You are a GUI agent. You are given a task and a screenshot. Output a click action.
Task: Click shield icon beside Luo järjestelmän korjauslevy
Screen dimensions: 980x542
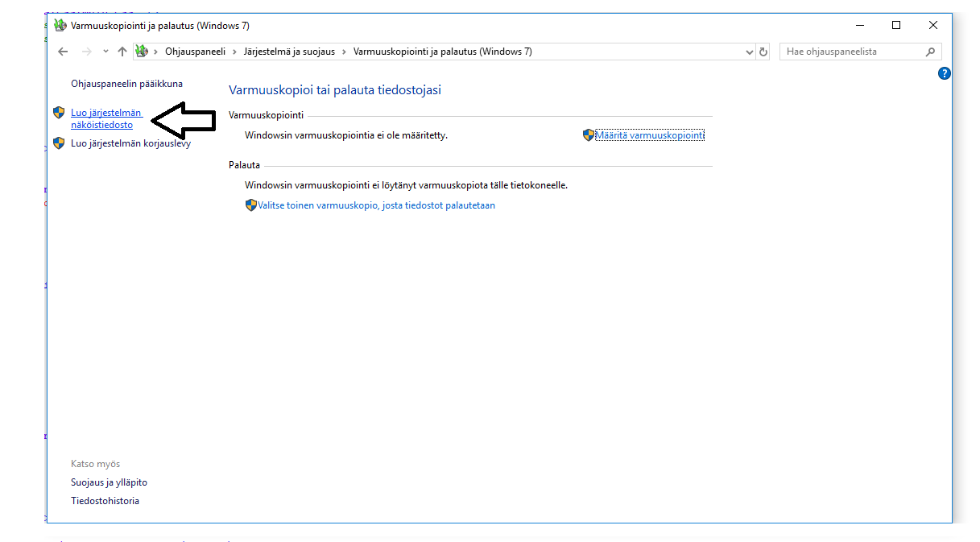59,143
